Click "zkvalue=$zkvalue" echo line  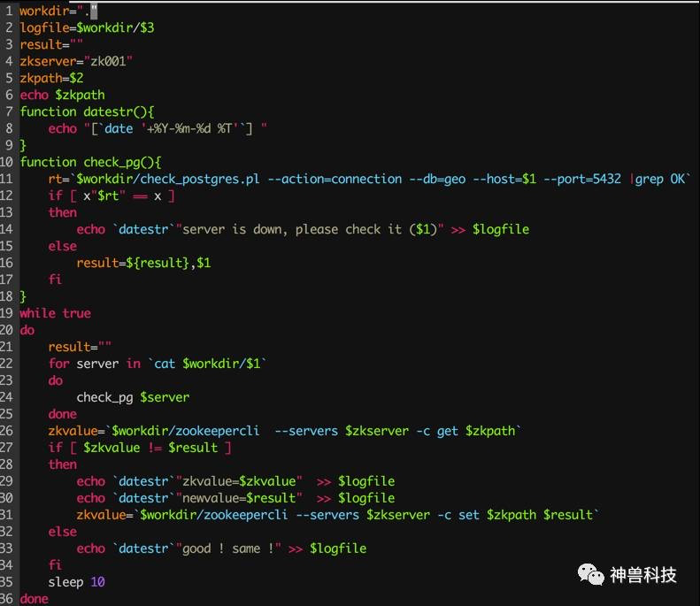pyautogui.click(x=235, y=481)
